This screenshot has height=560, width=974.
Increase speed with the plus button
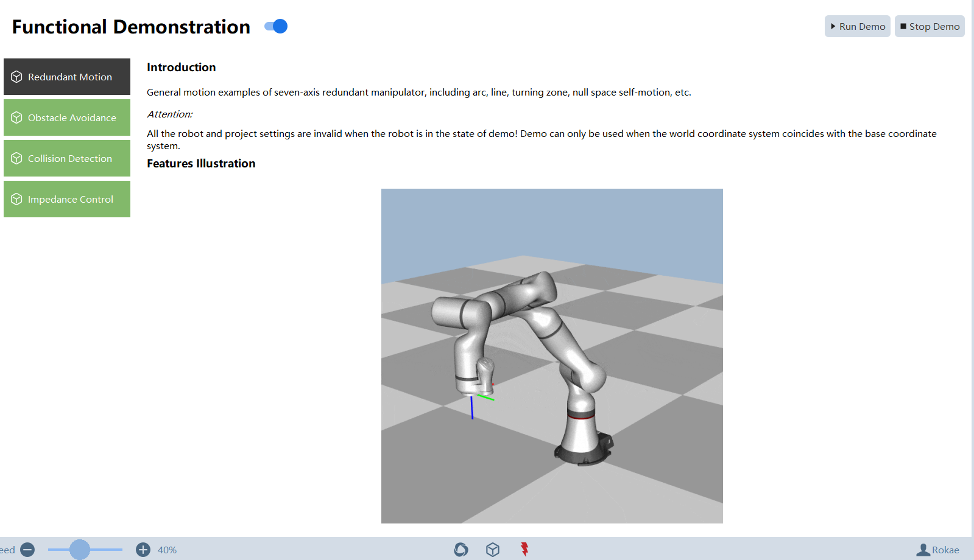143,550
